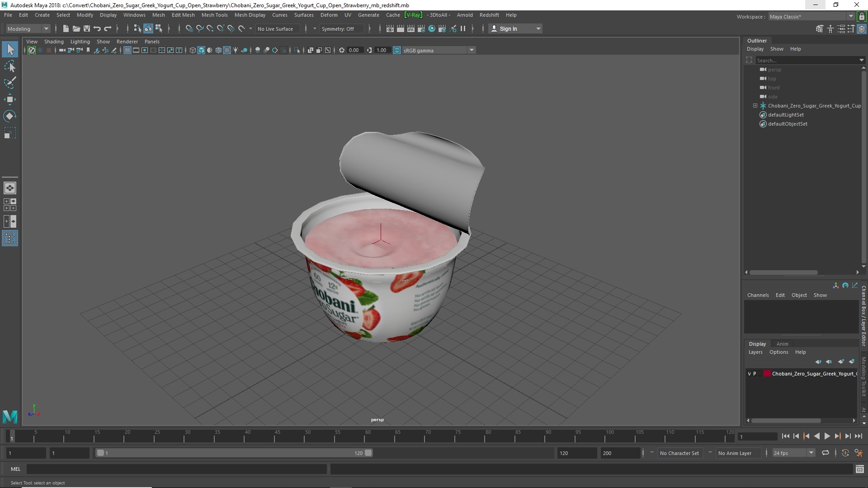Open the Modeling menu set dropdown
This screenshot has height=488, width=868.
click(x=28, y=28)
